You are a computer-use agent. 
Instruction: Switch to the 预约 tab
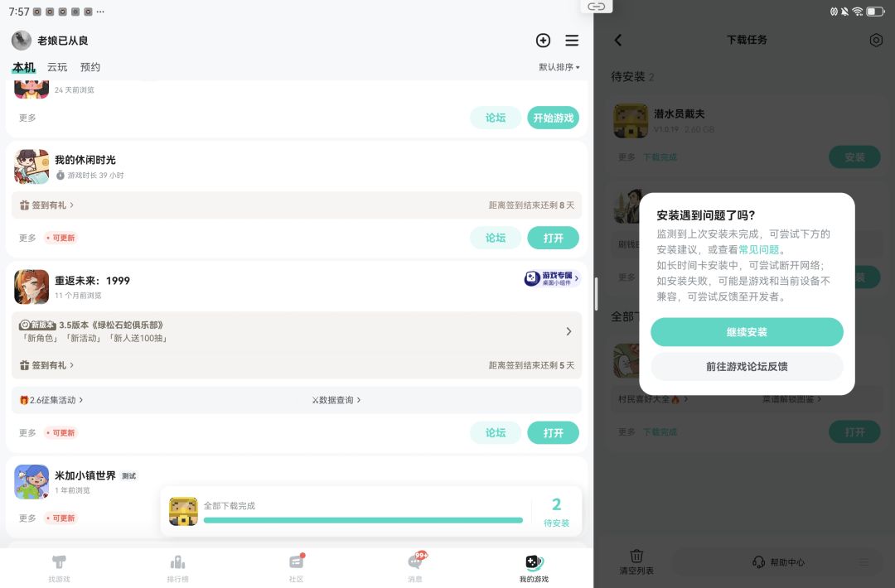tap(90, 67)
